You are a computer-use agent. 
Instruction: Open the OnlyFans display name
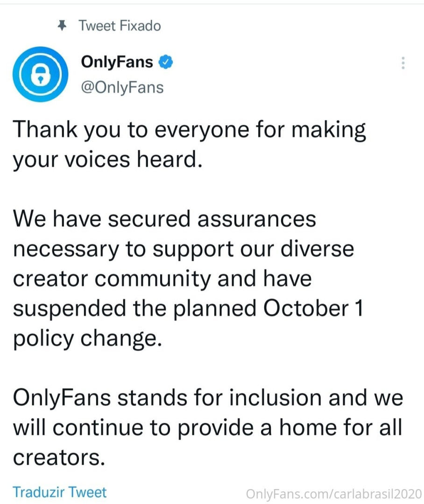point(117,62)
